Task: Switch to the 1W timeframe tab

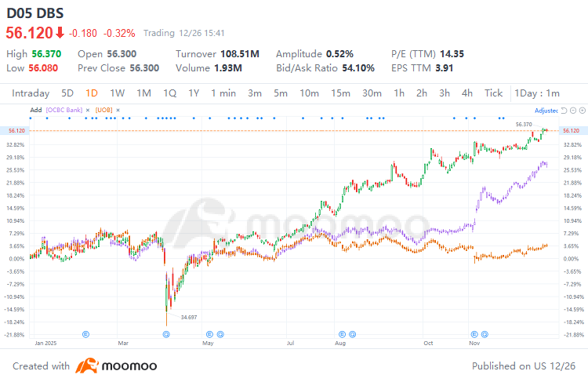Action: (x=117, y=93)
